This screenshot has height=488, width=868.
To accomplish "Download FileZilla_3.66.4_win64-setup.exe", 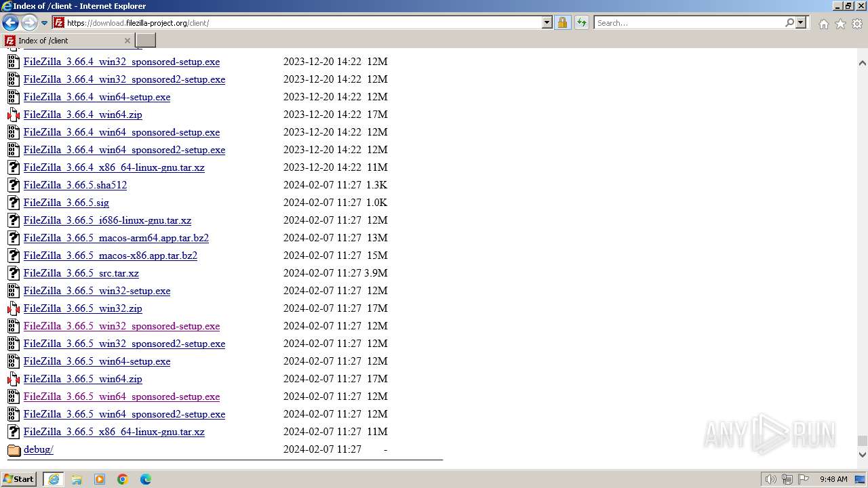I will tap(97, 97).
